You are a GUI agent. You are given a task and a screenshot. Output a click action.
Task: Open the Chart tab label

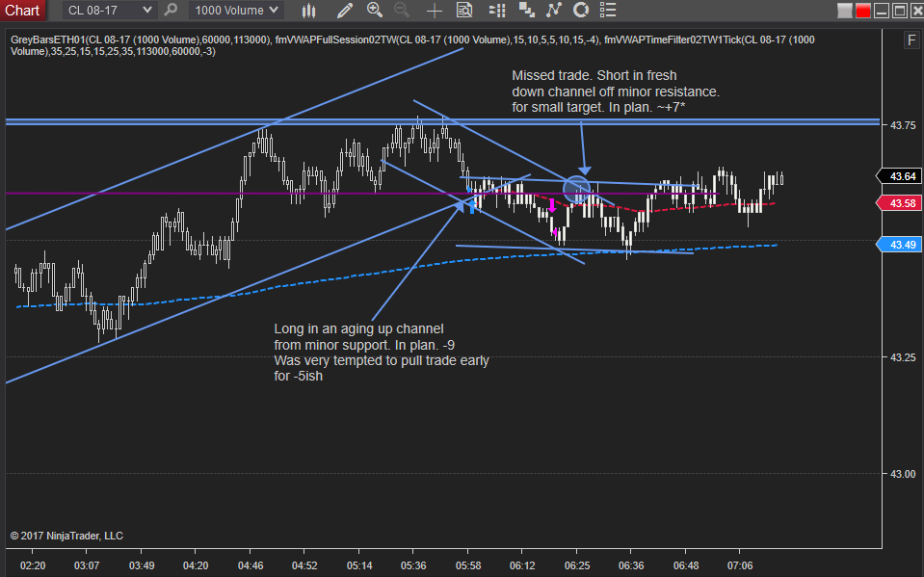pyautogui.click(x=22, y=10)
